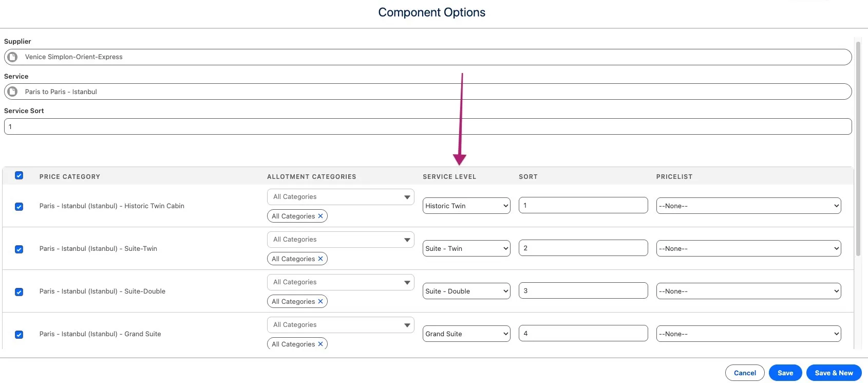The width and height of the screenshot is (868, 383).
Task: Click the Save button
Action: click(785, 373)
